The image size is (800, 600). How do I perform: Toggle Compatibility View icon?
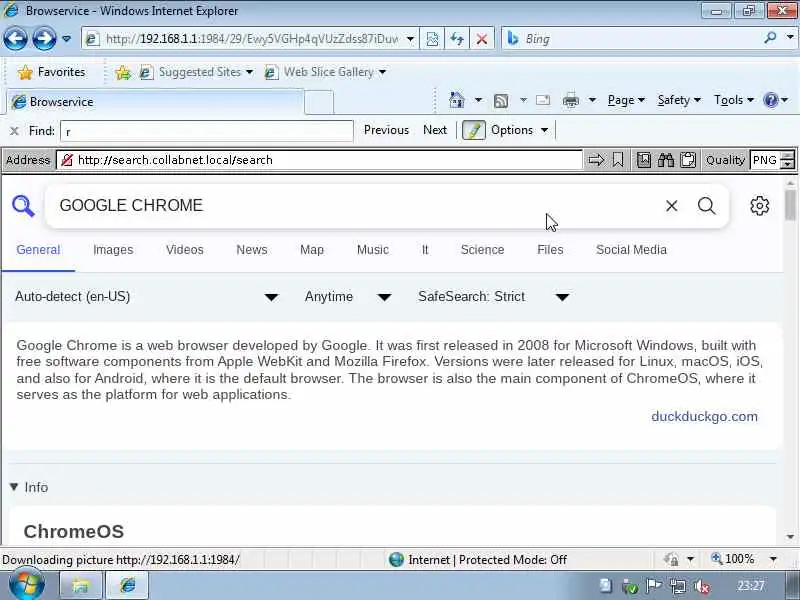coord(432,39)
